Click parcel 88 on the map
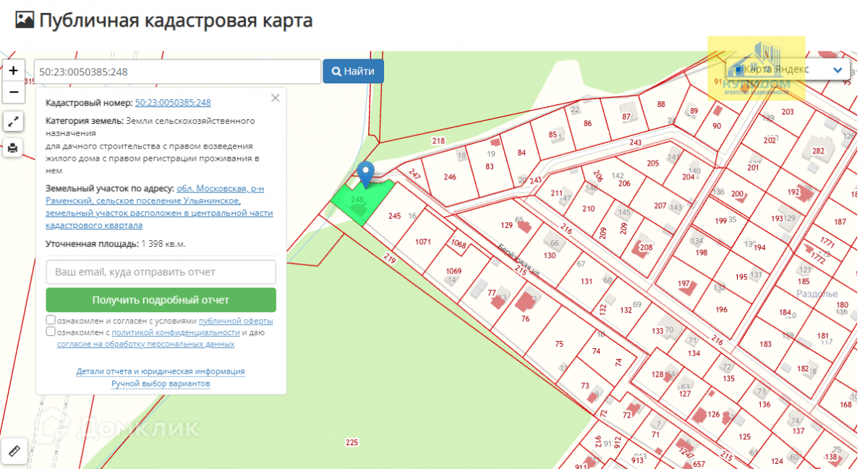The width and height of the screenshot is (868, 469). coord(661,104)
